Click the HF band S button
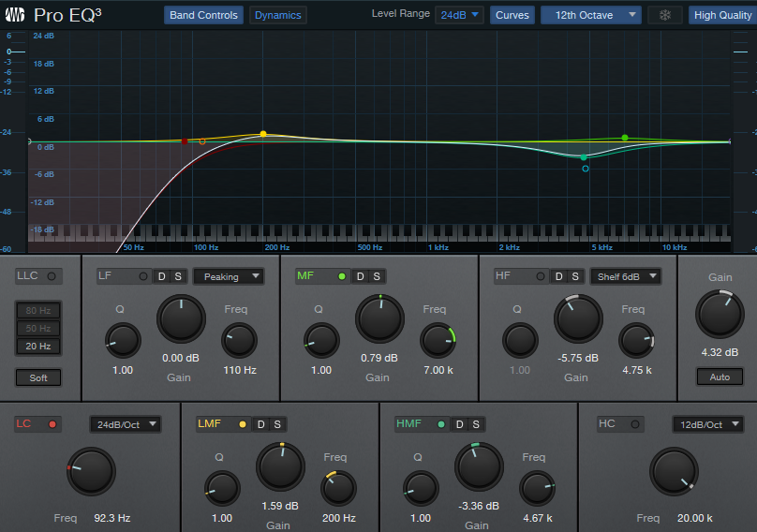The image size is (757, 532). [x=574, y=276]
